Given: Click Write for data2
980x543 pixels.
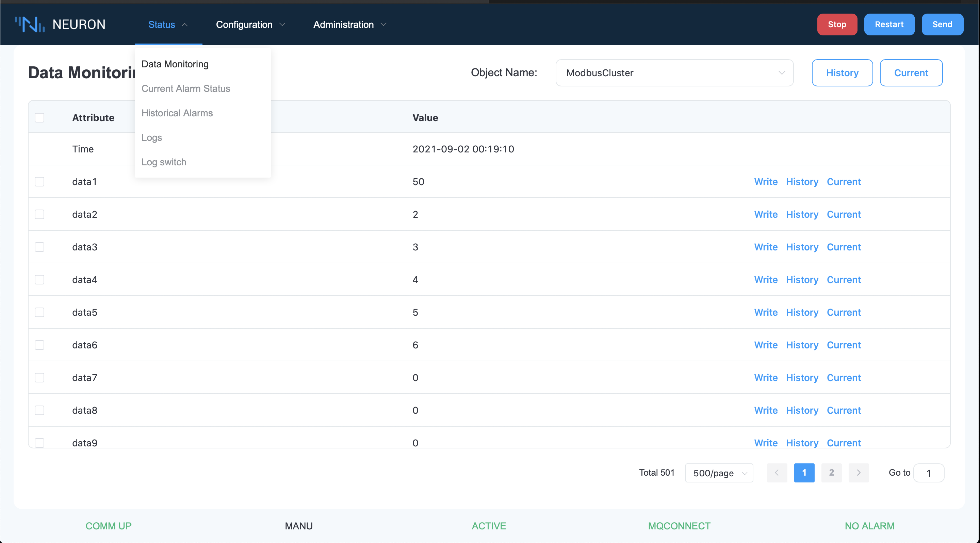Looking at the screenshot, I should coord(765,214).
